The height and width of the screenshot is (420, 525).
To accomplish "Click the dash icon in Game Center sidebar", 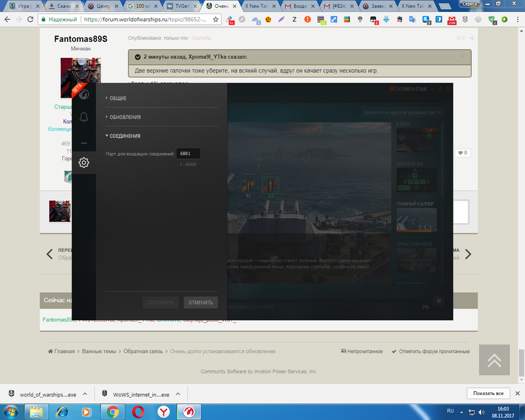I will 84,143.
